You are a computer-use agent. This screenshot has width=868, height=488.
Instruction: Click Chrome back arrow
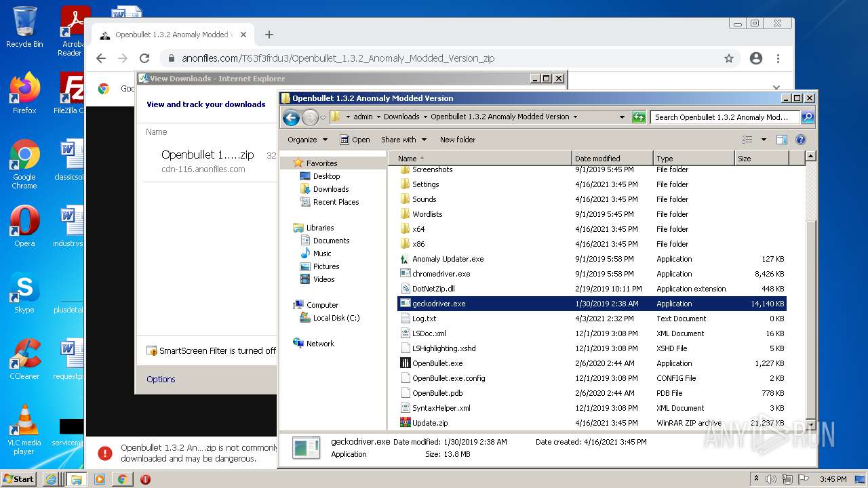[x=101, y=58]
